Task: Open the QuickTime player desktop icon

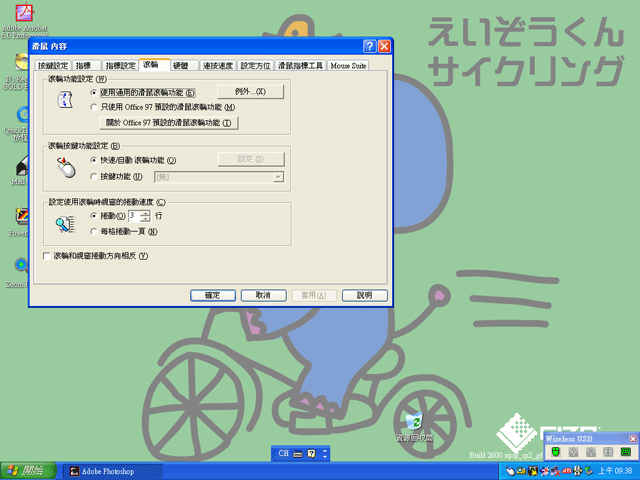Action: coord(18,124)
